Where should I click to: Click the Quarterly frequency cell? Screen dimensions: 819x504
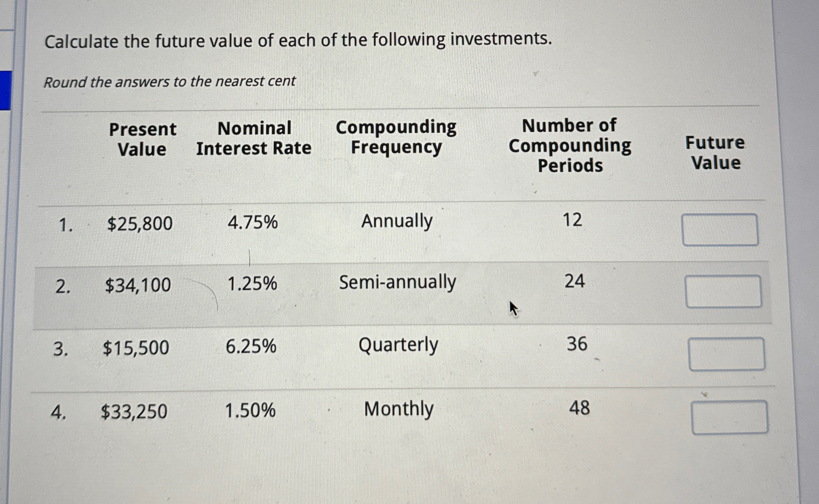pyautogui.click(x=398, y=346)
